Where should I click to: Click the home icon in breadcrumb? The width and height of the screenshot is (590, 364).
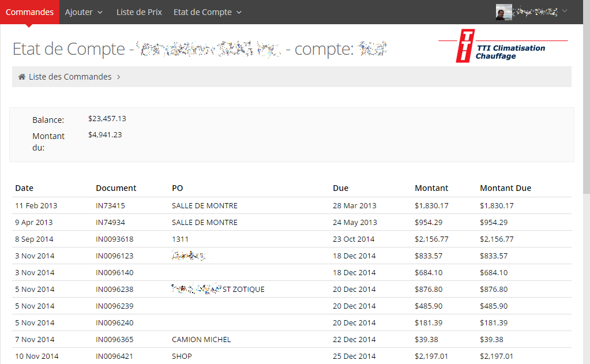pyautogui.click(x=21, y=77)
